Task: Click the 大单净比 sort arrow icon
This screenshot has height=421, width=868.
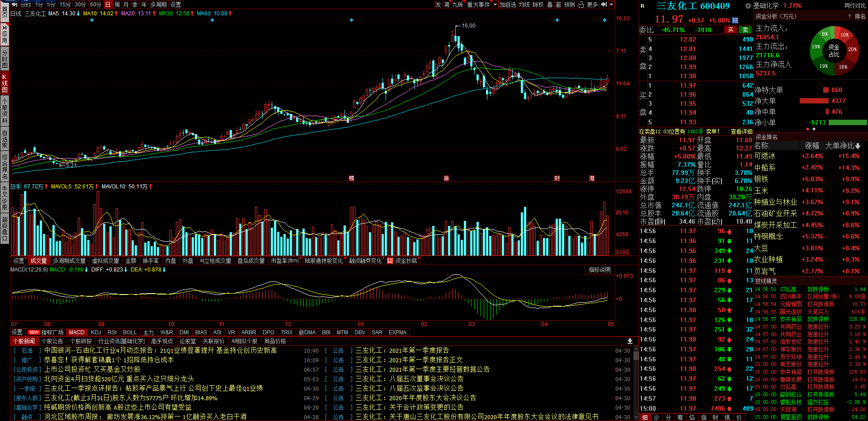Action: pyautogui.click(x=858, y=146)
